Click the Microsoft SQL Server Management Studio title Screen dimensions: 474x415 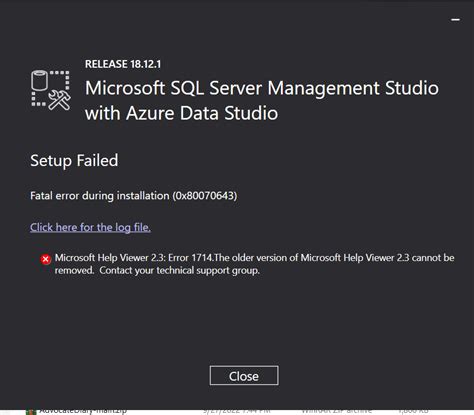(262, 88)
